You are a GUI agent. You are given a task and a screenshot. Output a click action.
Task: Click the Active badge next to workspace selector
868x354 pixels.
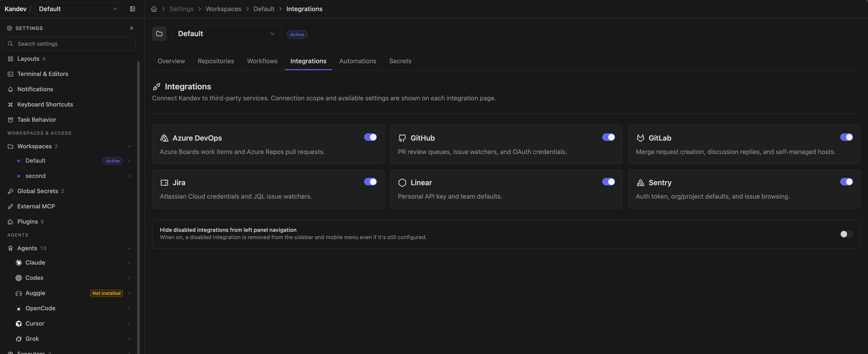(297, 35)
